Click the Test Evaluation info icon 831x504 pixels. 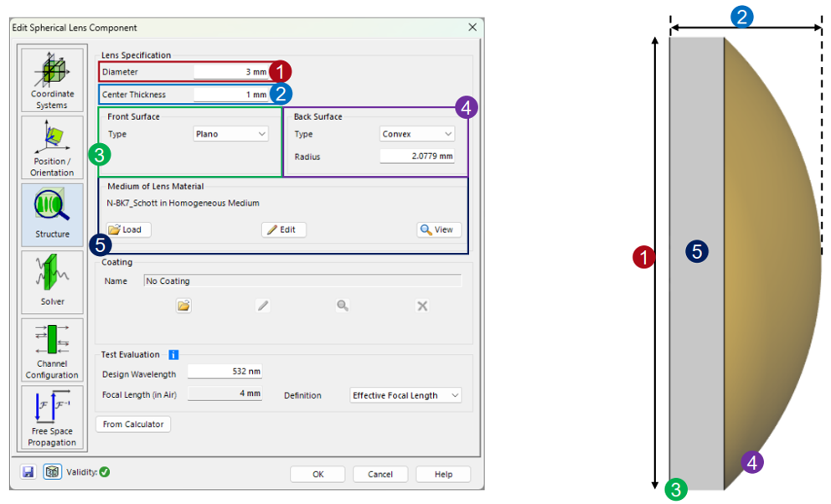pyautogui.click(x=173, y=355)
